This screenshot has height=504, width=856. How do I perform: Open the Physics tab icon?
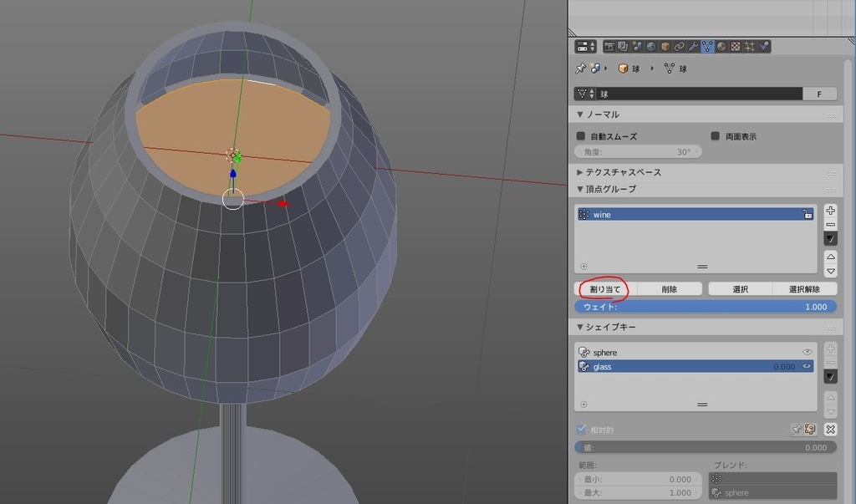[x=764, y=47]
